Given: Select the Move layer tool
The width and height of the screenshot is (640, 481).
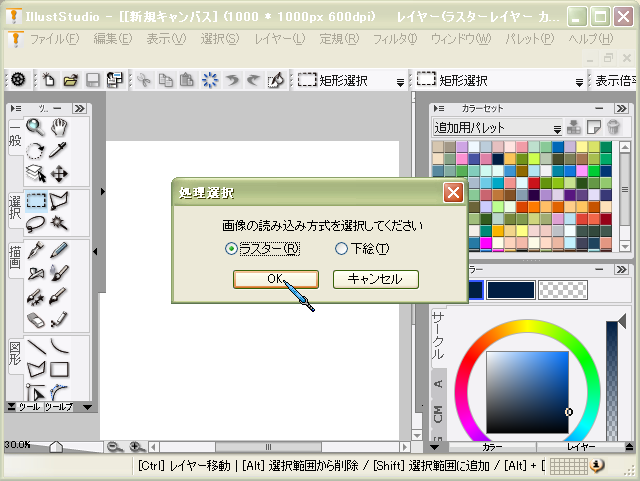Looking at the screenshot, I should pyautogui.click(x=59, y=174).
